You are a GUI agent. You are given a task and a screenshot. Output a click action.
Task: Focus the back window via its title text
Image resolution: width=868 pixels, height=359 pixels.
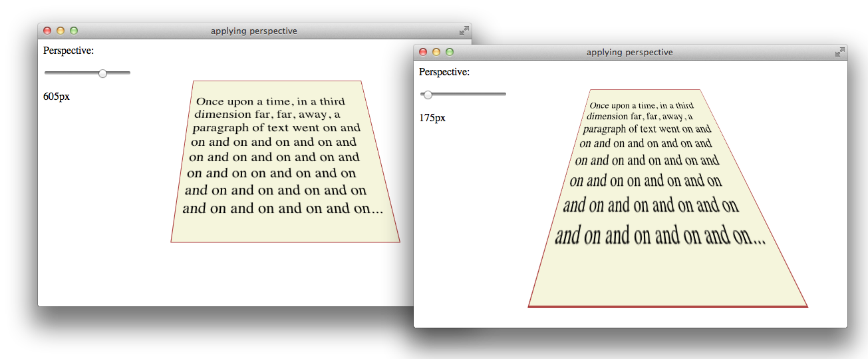(x=253, y=31)
